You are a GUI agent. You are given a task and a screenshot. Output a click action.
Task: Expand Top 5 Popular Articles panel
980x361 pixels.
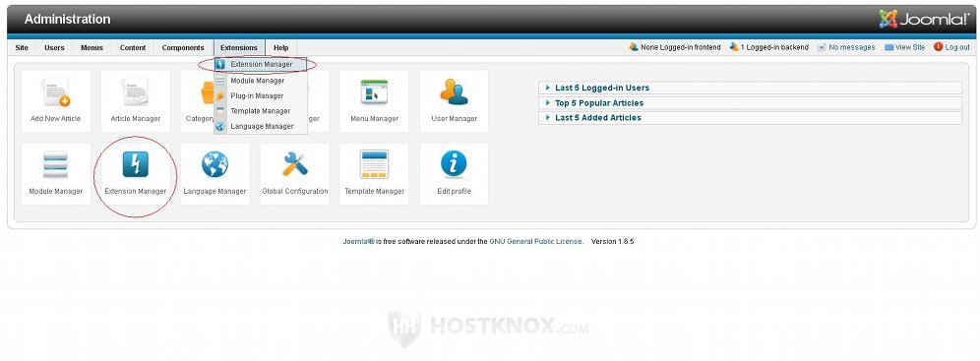click(x=750, y=103)
